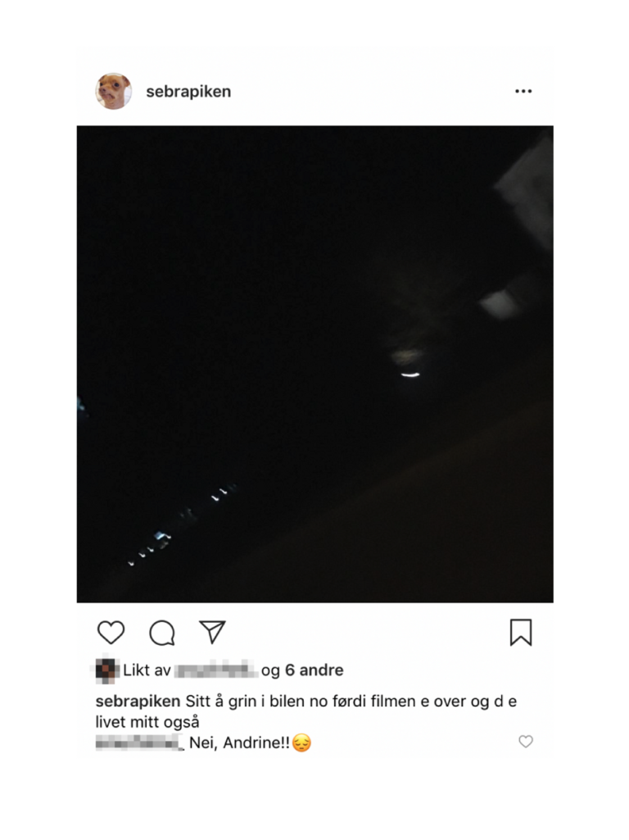Open the "6 andre" likes list
This screenshot has width=629, height=840.
(314, 670)
